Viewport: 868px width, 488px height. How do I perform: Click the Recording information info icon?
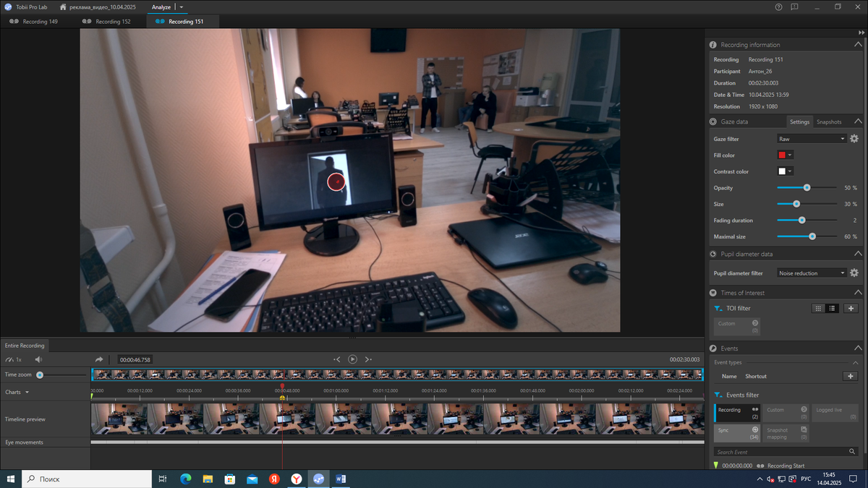coord(713,45)
